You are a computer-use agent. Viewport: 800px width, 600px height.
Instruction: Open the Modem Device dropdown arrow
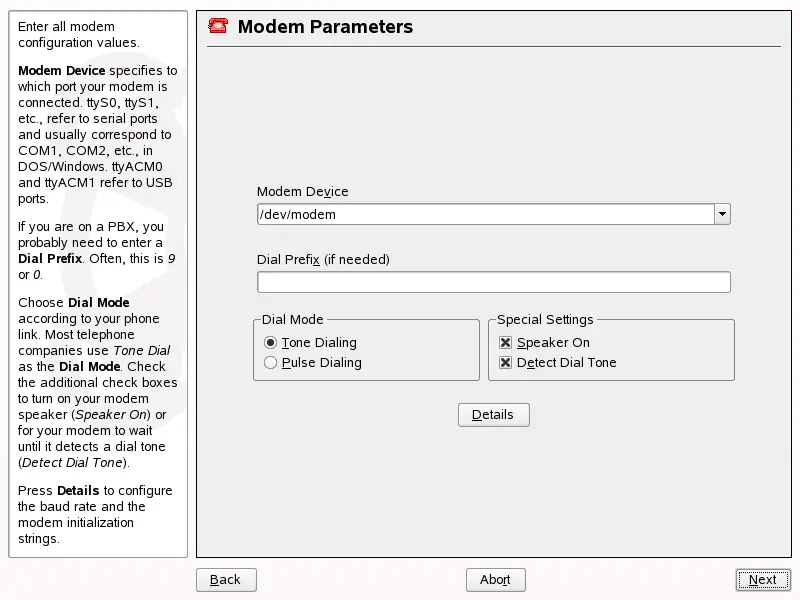click(x=722, y=214)
